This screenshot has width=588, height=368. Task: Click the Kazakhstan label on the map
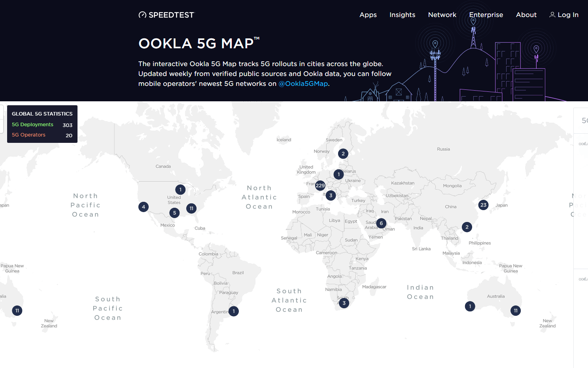coord(403,183)
